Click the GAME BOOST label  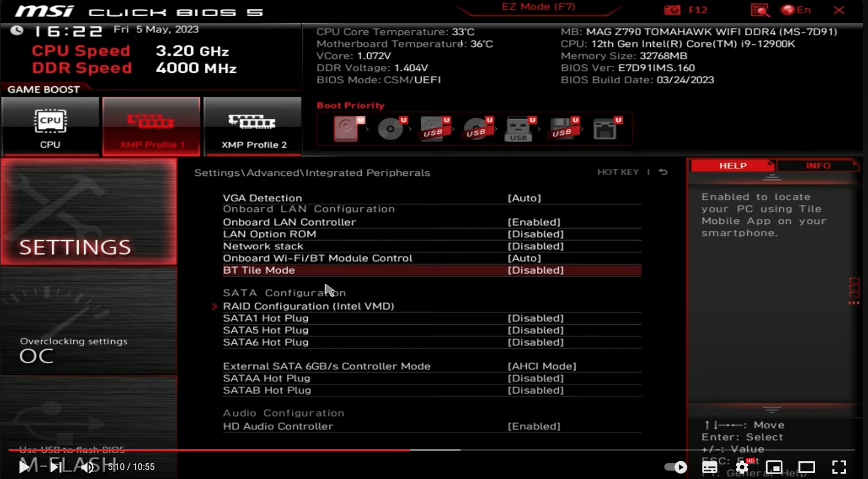(x=44, y=90)
